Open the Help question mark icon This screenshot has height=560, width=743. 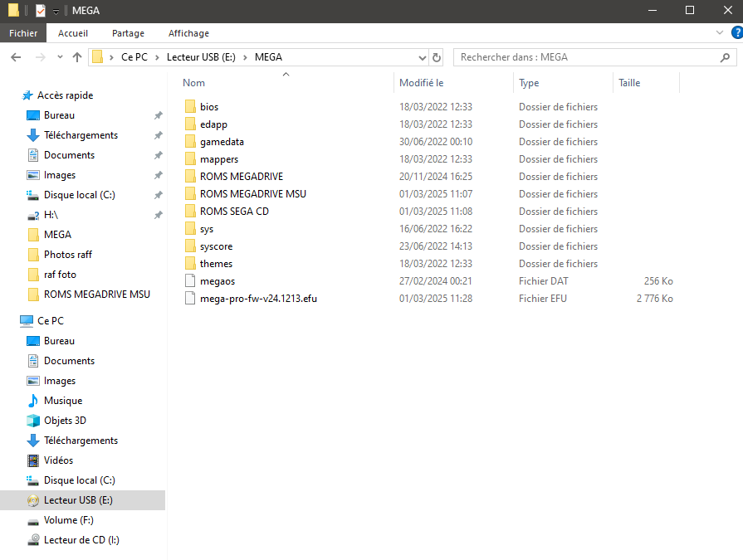(x=737, y=32)
